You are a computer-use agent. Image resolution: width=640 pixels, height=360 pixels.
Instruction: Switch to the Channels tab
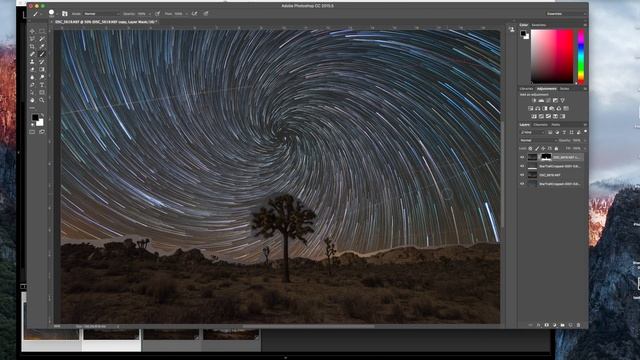[540, 124]
